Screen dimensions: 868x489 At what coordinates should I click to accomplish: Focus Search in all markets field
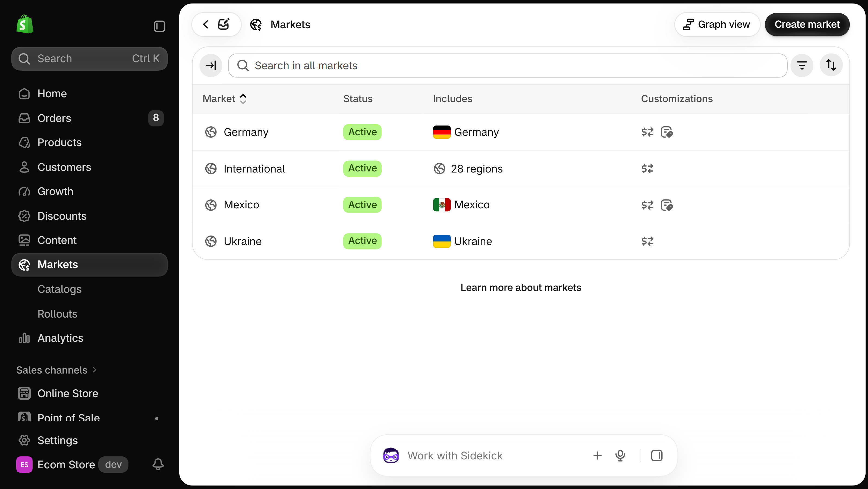(x=507, y=65)
